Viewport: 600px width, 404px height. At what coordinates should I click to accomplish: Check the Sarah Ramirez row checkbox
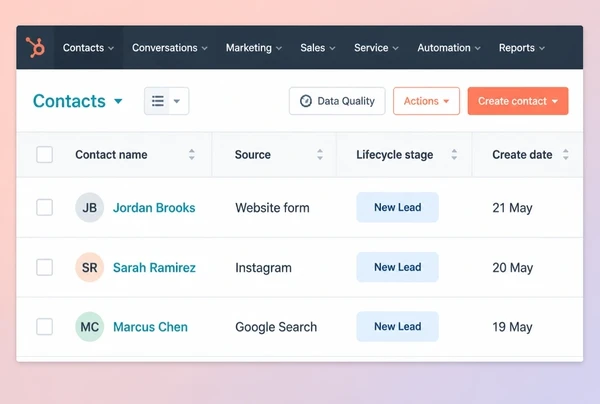[x=44, y=267]
